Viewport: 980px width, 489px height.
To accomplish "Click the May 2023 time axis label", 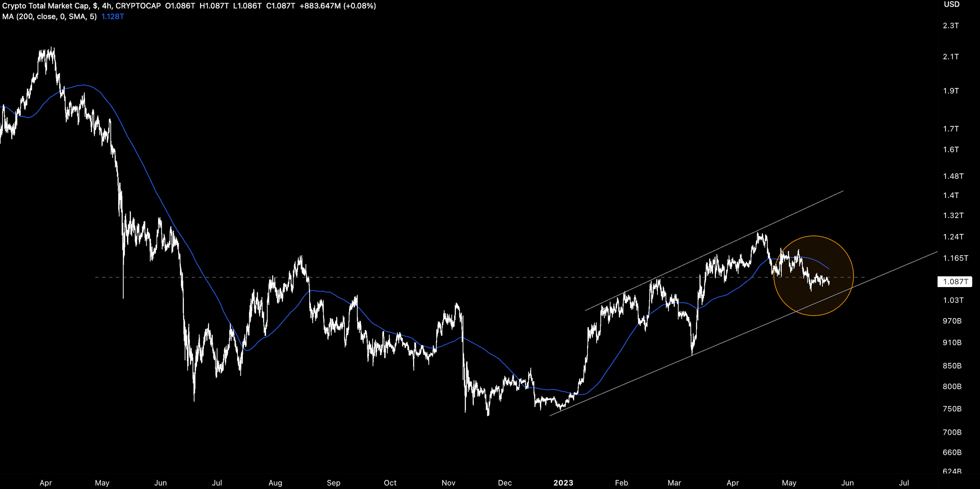I will click(789, 483).
